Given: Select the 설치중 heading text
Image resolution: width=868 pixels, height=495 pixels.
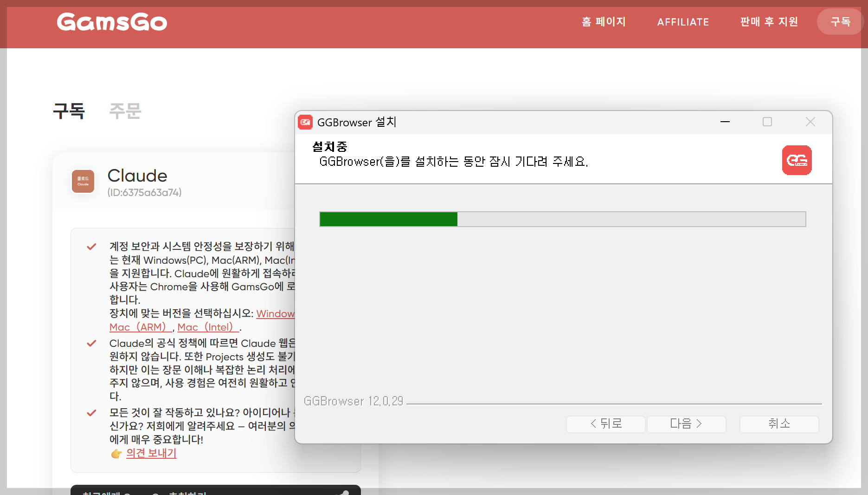Looking at the screenshot, I should point(330,147).
